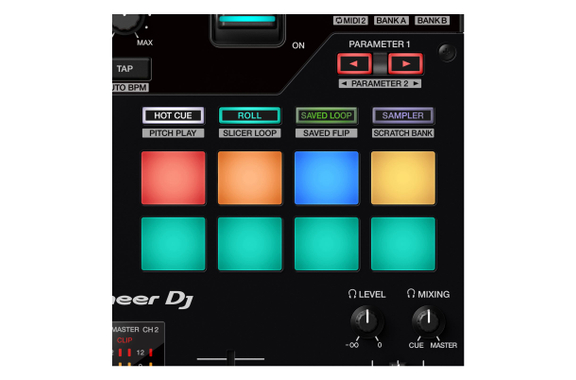Image resolution: width=576 pixels, height=380 pixels.
Task: Click the PITCH PLAY label
Action: click(173, 133)
